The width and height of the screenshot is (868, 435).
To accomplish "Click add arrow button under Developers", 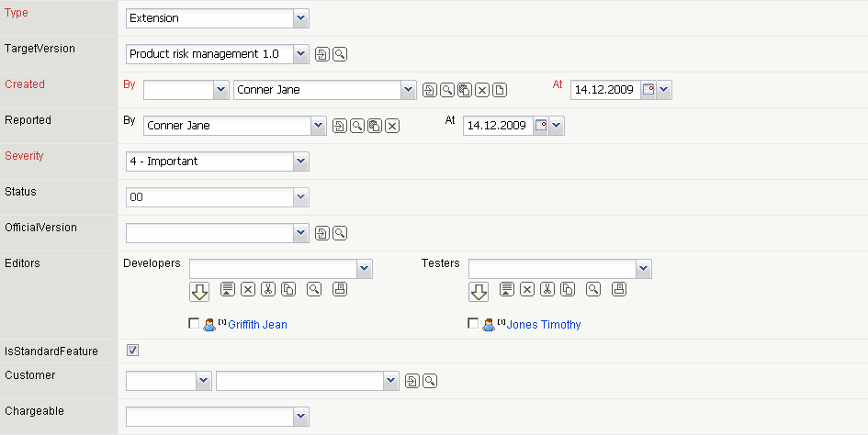I will click(x=199, y=292).
